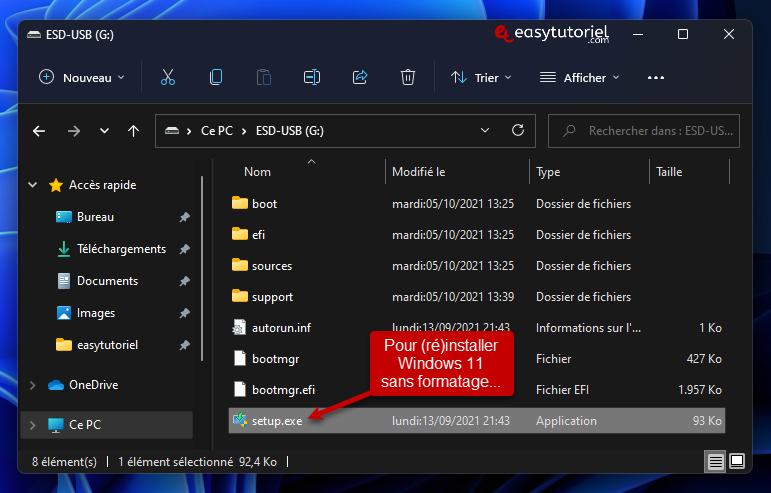Open recent locations chevron
Screen dimensions: 771x493
pos(104,131)
